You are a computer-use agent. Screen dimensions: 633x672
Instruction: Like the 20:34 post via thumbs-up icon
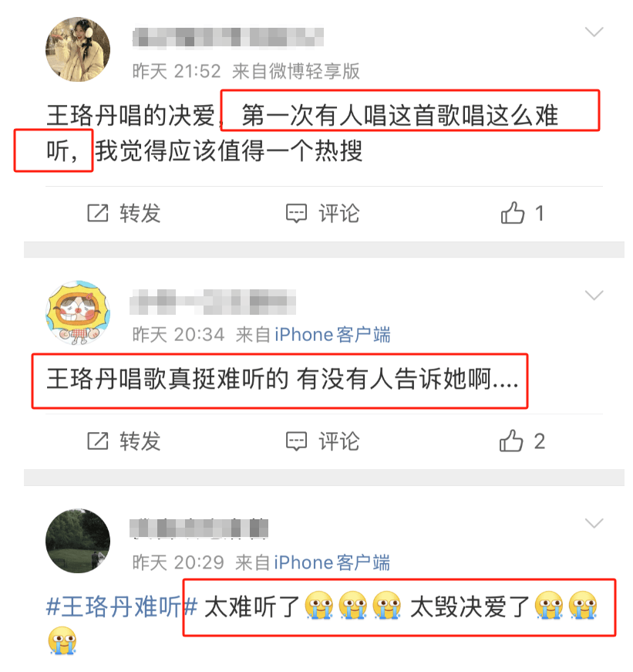(511, 441)
